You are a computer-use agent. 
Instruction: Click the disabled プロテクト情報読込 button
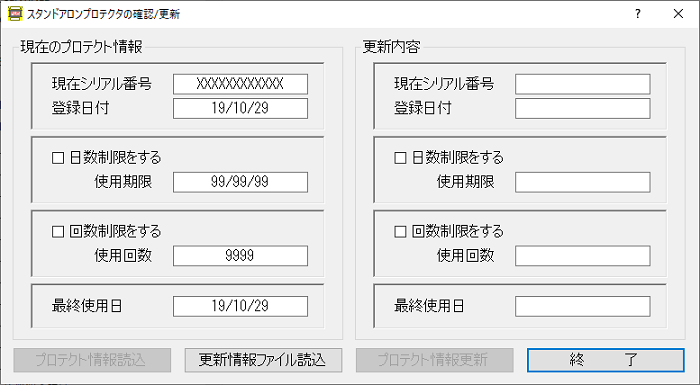pyautogui.click(x=92, y=360)
